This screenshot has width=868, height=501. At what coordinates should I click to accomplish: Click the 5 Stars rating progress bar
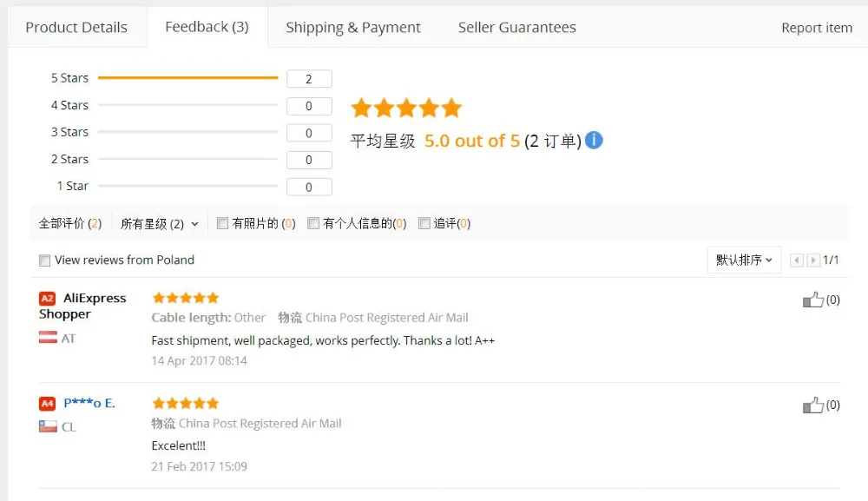coord(188,77)
